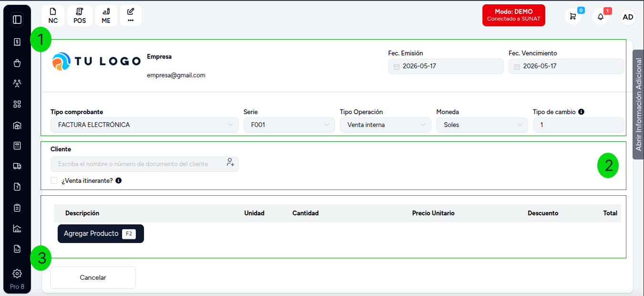Viewport: 644px width, 296px height.
Task: Click the Agregar Producto button
Action: coord(101,233)
